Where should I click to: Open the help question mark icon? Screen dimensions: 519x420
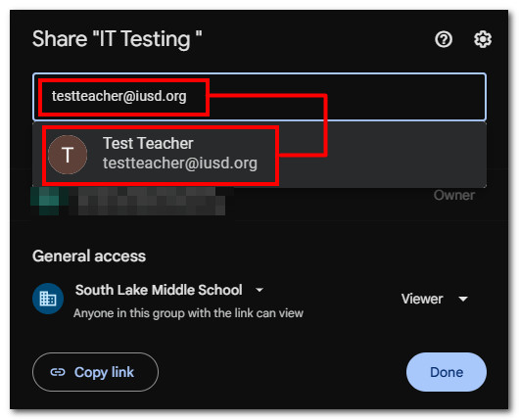(444, 40)
